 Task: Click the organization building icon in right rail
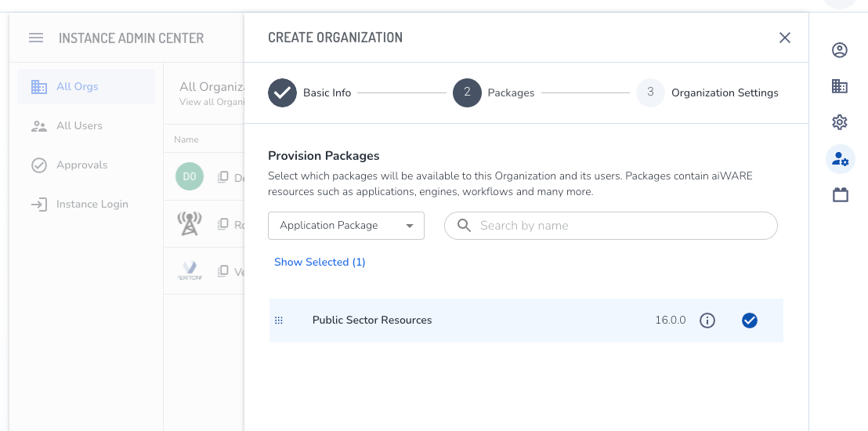840,86
